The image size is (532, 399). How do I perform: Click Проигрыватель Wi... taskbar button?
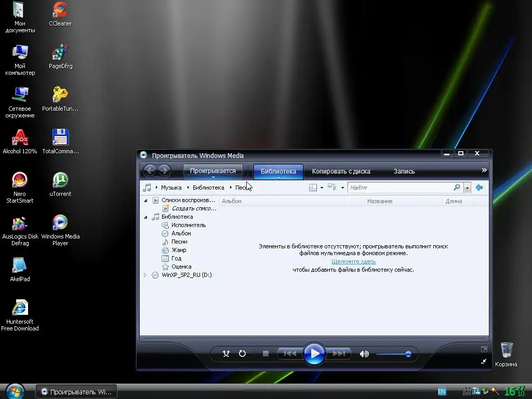point(76,392)
